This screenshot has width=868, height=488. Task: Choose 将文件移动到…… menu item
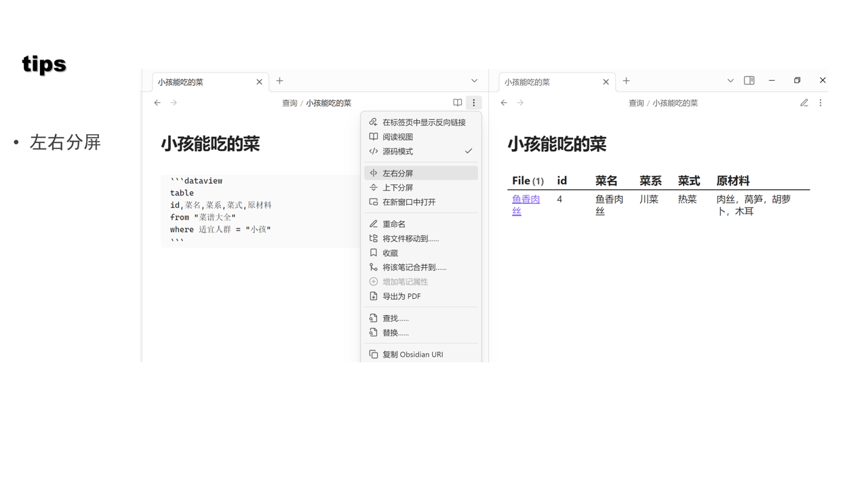(x=421, y=239)
